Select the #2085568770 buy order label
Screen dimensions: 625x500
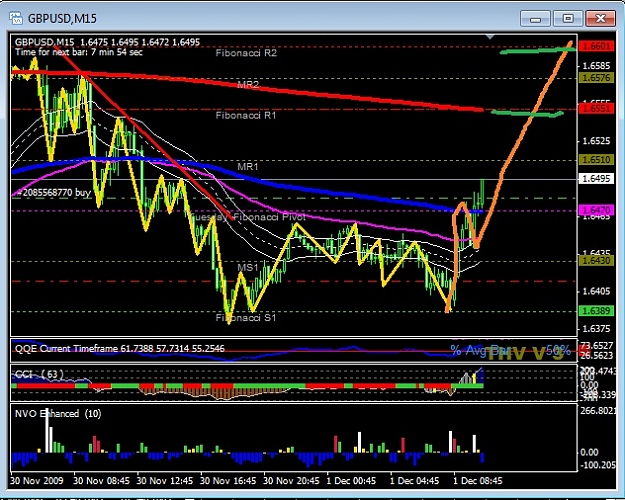[53, 193]
